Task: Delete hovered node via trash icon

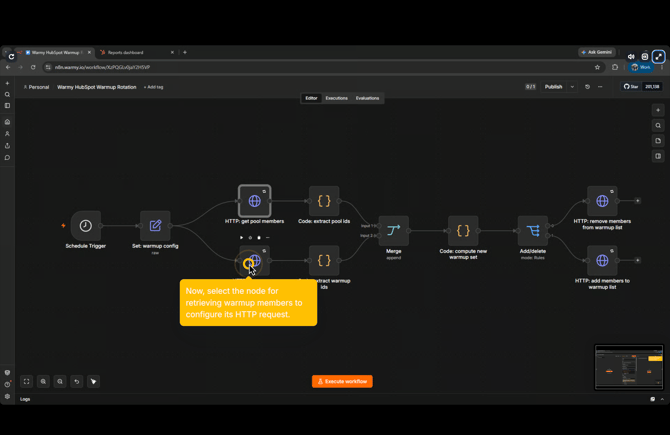Action: 259,238
